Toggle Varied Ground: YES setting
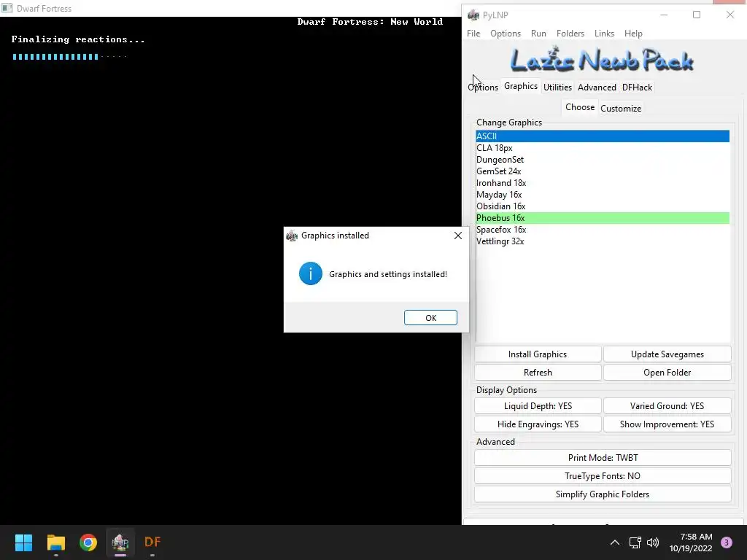Screen dimensions: 747x560 coord(667,405)
